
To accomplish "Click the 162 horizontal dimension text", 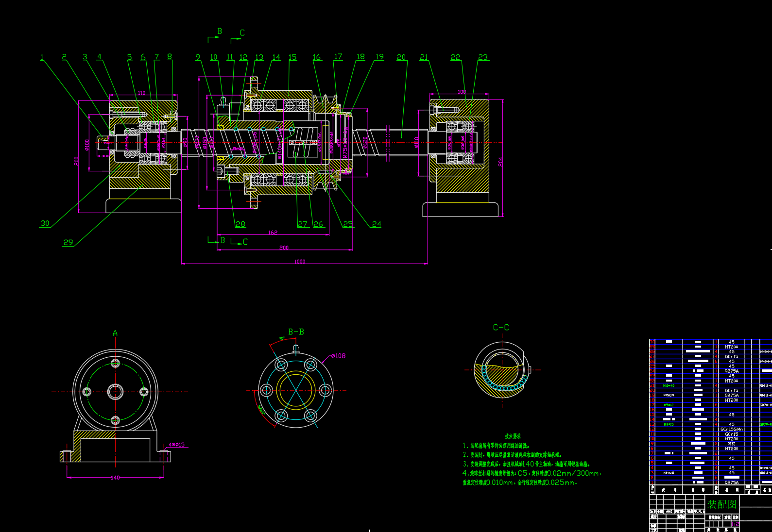I will tap(273, 233).
